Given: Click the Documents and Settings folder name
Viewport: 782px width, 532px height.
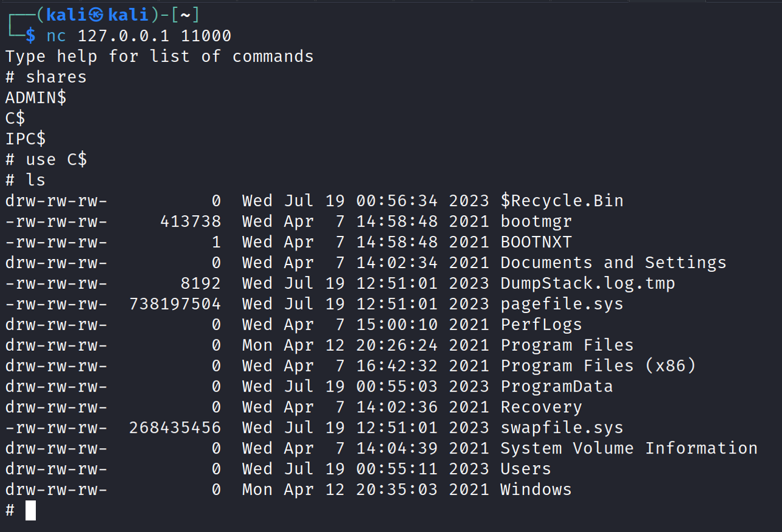Looking at the screenshot, I should pyautogui.click(x=613, y=263).
